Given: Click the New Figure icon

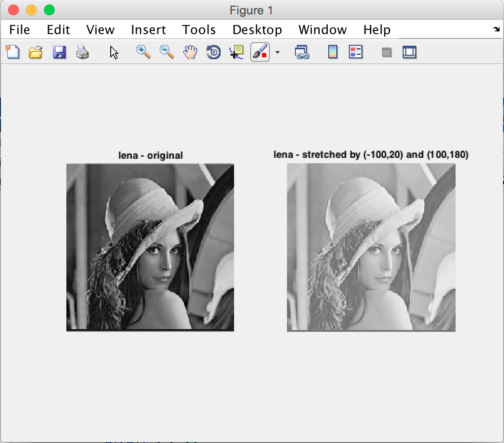Looking at the screenshot, I should 13,52.
